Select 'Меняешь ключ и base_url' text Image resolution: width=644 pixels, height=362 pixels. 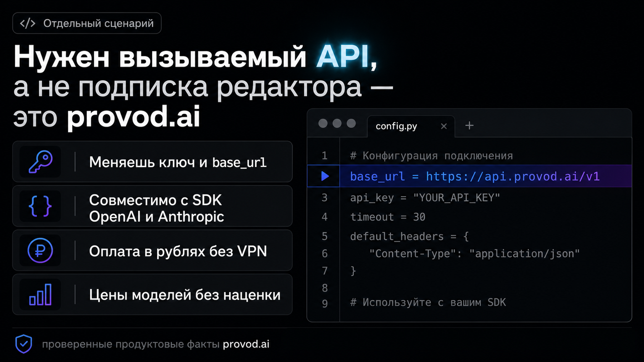pyautogui.click(x=178, y=162)
